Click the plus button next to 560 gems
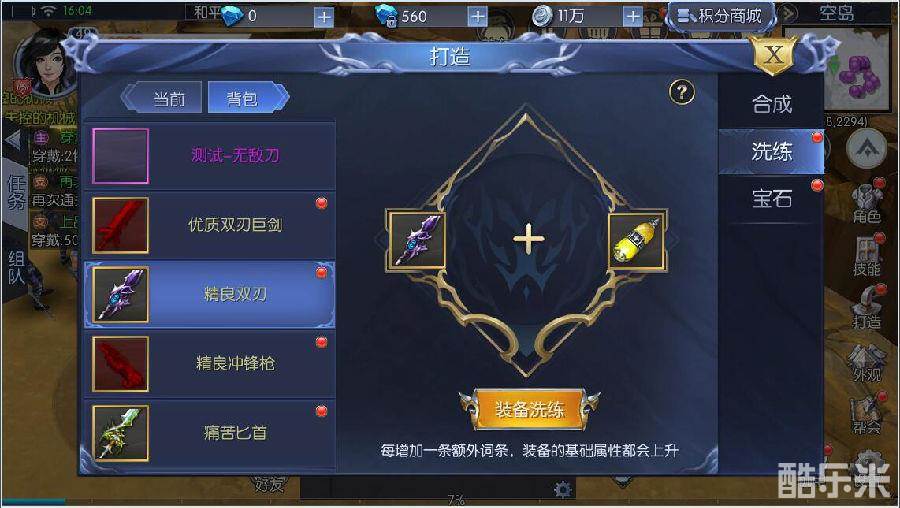The width and height of the screenshot is (900, 508). click(478, 17)
